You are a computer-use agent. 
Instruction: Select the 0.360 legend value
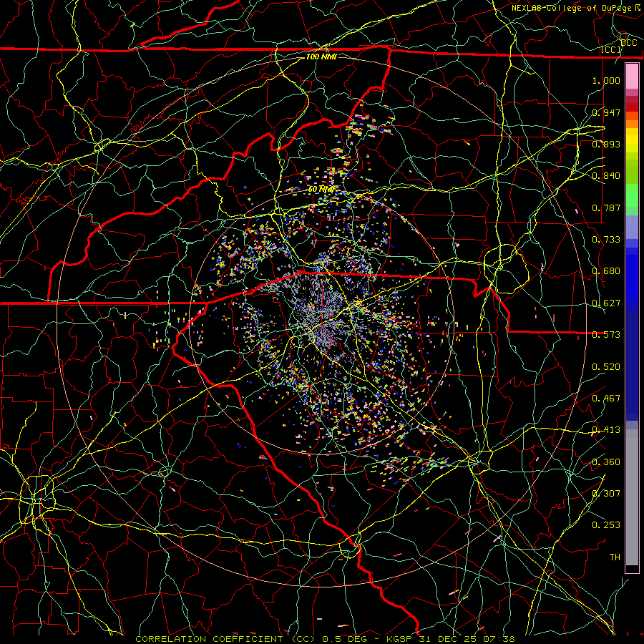pyautogui.click(x=606, y=462)
